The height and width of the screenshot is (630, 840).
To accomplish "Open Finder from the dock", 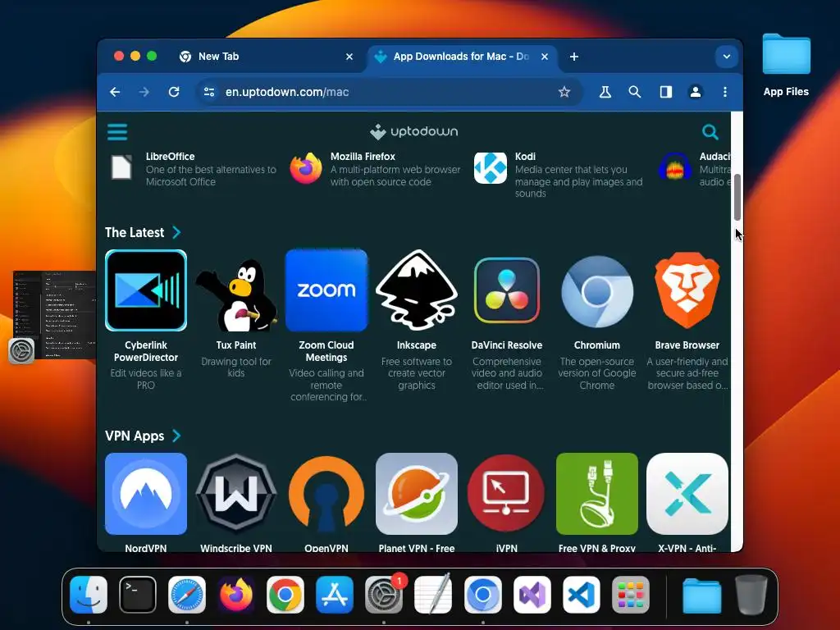I will click(x=89, y=595).
